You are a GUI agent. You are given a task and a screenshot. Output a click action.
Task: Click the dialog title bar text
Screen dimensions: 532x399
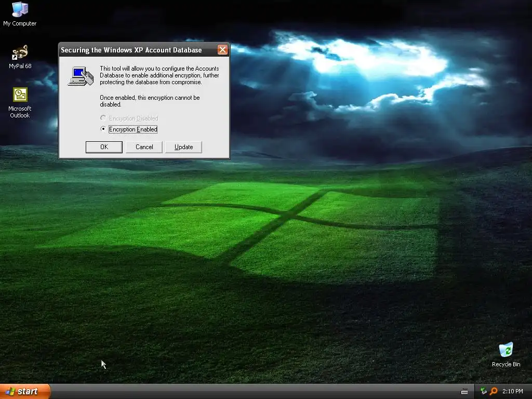131,50
